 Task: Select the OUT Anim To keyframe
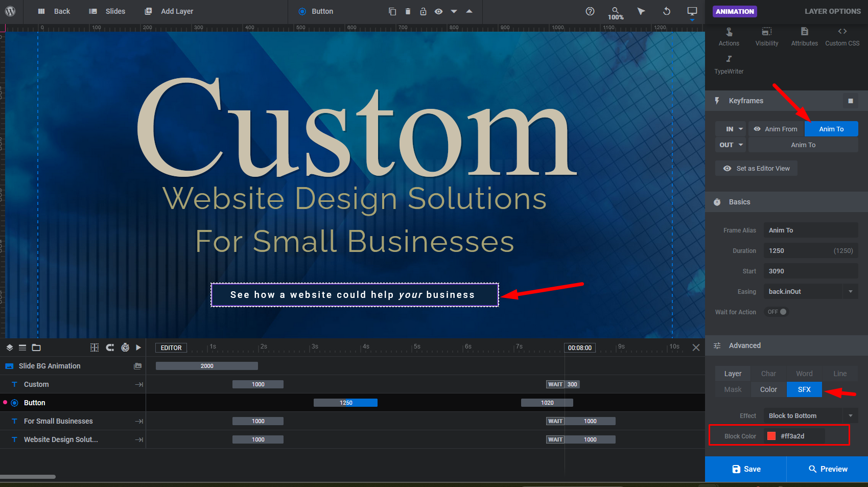pyautogui.click(x=803, y=145)
